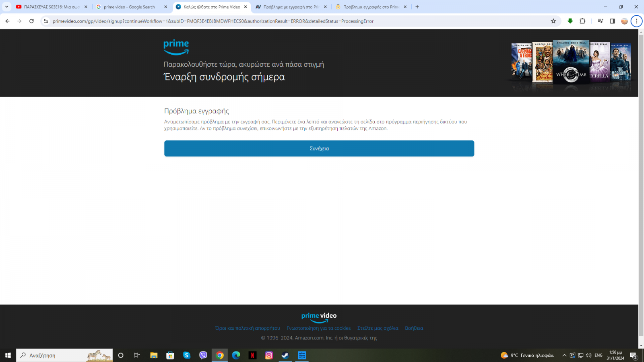Expand the tab search dropdown arrow

(6, 7)
